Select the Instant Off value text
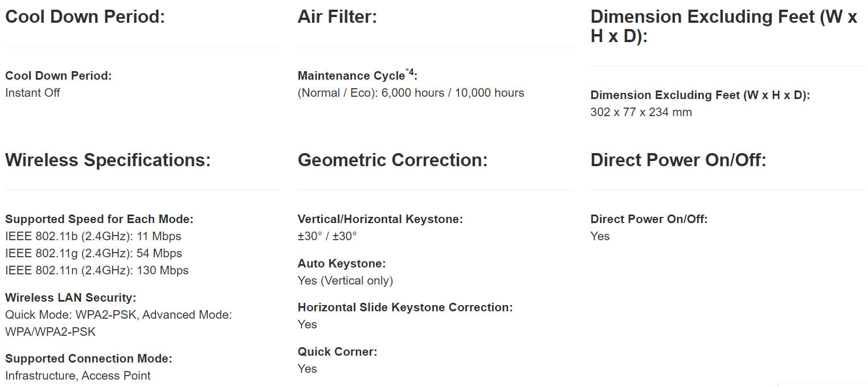 (32, 93)
